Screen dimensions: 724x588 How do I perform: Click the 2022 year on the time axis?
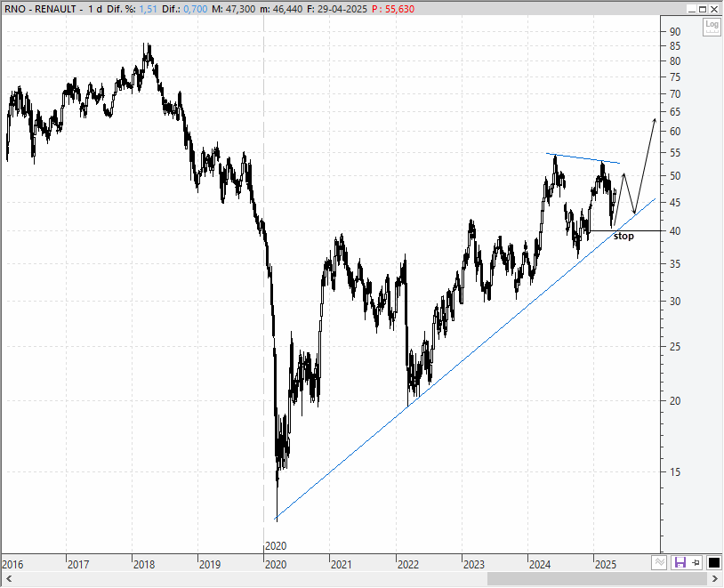(x=407, y=565)
